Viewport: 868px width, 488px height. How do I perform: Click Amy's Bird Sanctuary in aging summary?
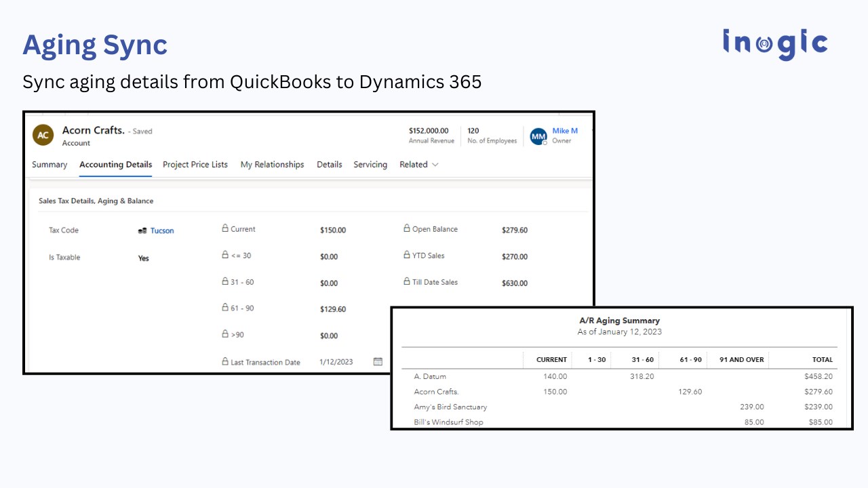click(x=450, y=407)
